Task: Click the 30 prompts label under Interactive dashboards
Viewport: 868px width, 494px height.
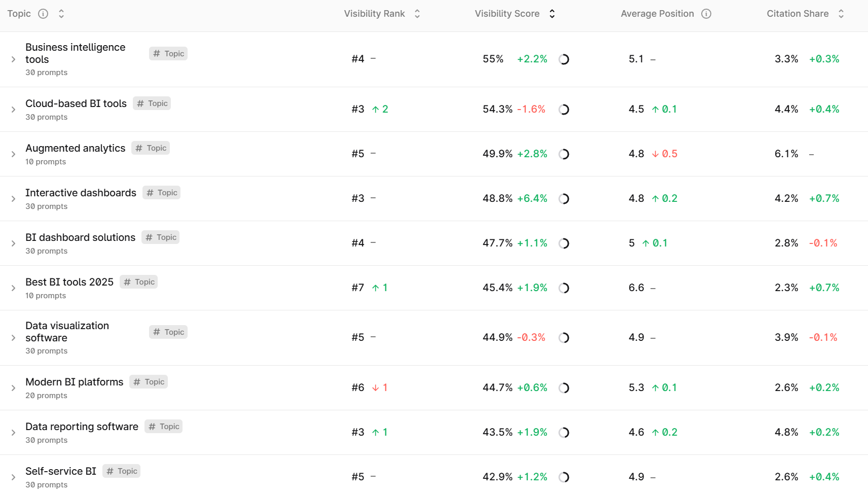Action: pyautogui.click(x=46, y=206)
